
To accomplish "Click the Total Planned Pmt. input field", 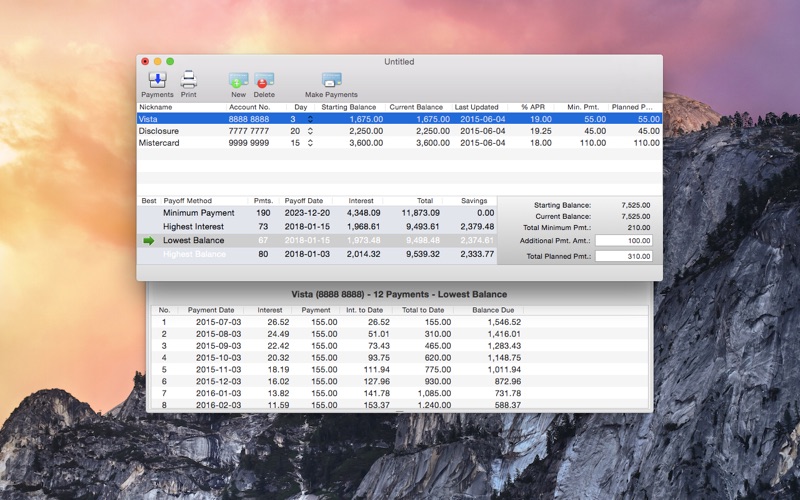I will tap(623, 257).
